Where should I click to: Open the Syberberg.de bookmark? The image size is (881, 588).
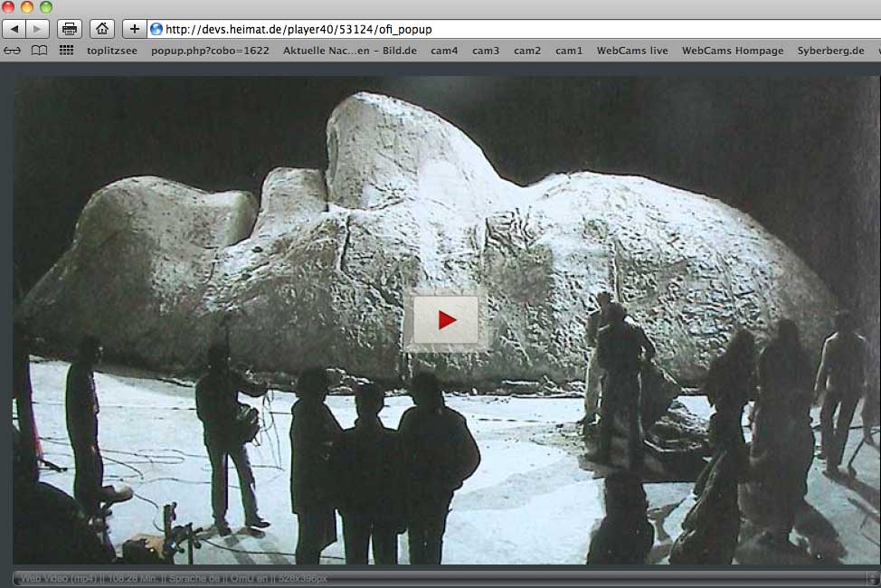click(830, 51)
